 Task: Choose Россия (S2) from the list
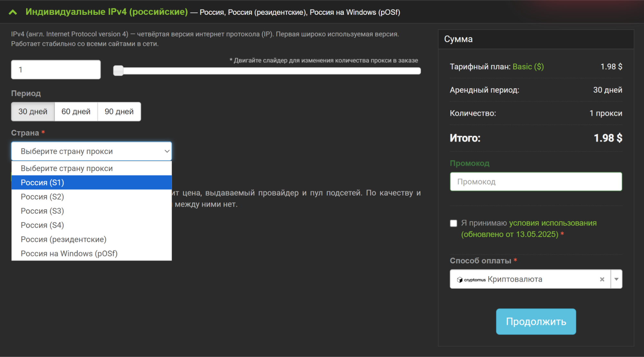[x=43, y=197]
